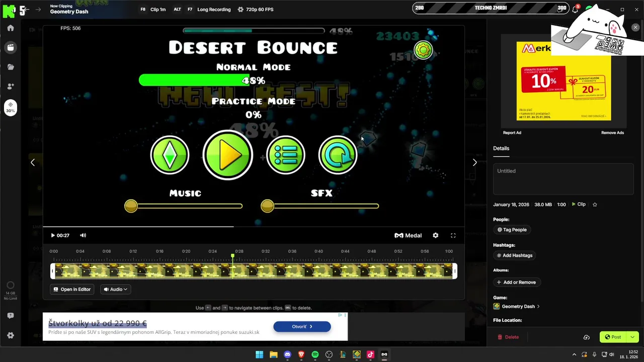Click the left trim handle of timeline
The height and width of the screenshot is (362, 644).
click(x=52, y=271)
